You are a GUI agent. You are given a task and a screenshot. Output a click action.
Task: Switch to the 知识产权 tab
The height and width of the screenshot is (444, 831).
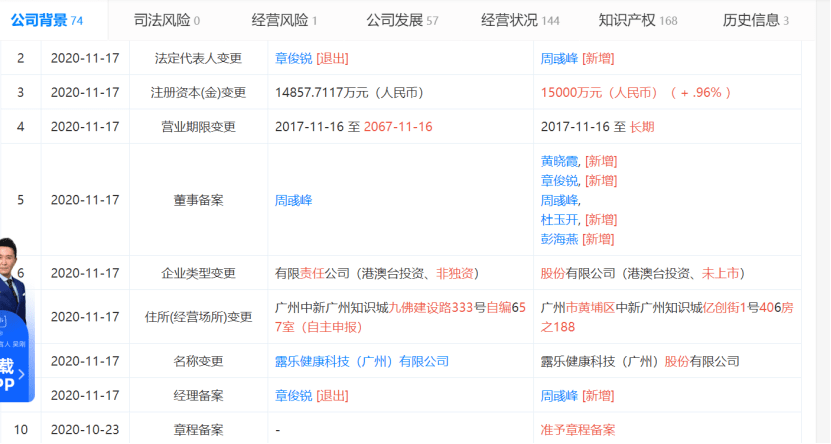(x=638, y=21)
